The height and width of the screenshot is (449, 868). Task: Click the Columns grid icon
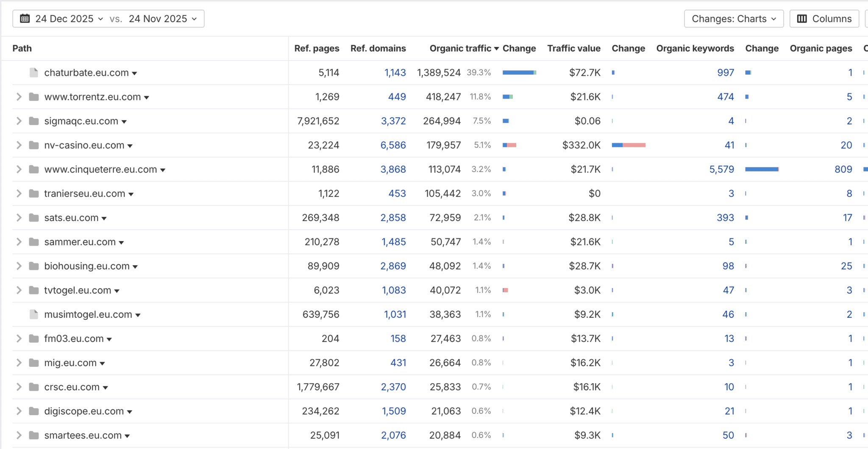click(802, 19)
